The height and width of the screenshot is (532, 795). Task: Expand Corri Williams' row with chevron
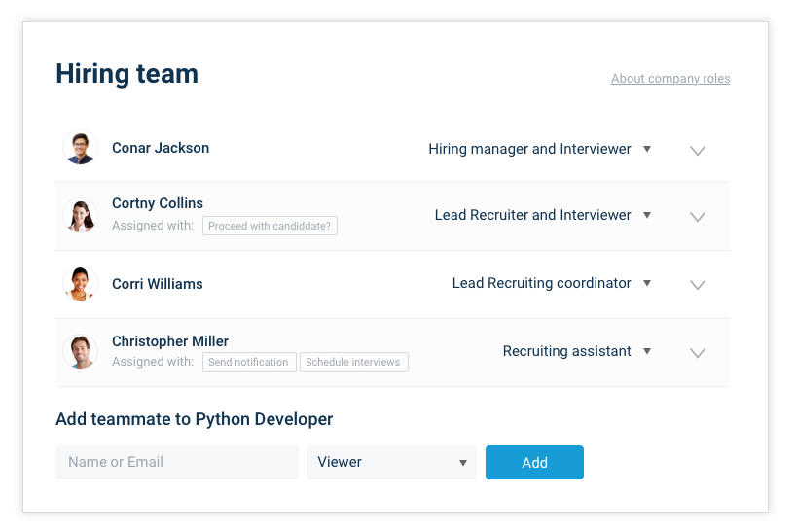(698, 285)
